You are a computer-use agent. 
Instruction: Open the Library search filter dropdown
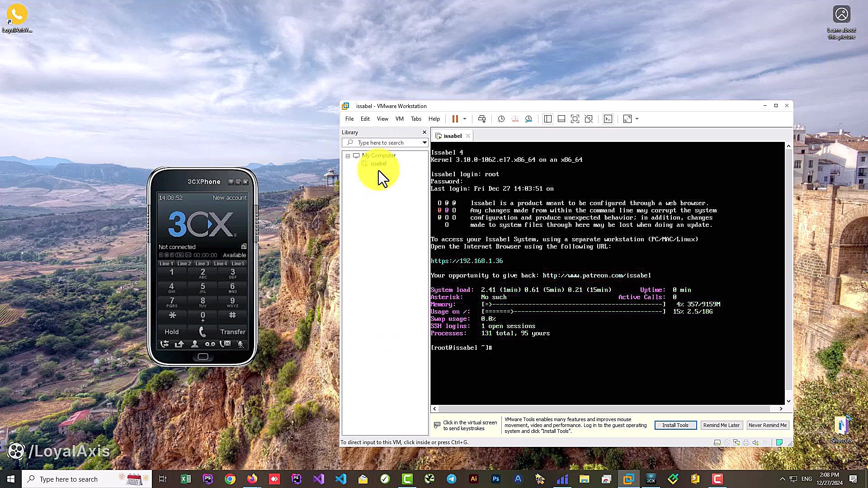[x=424, y=143]
